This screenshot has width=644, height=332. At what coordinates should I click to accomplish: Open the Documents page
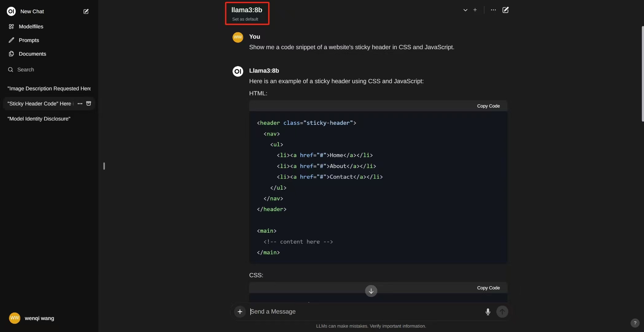[32, 54]
